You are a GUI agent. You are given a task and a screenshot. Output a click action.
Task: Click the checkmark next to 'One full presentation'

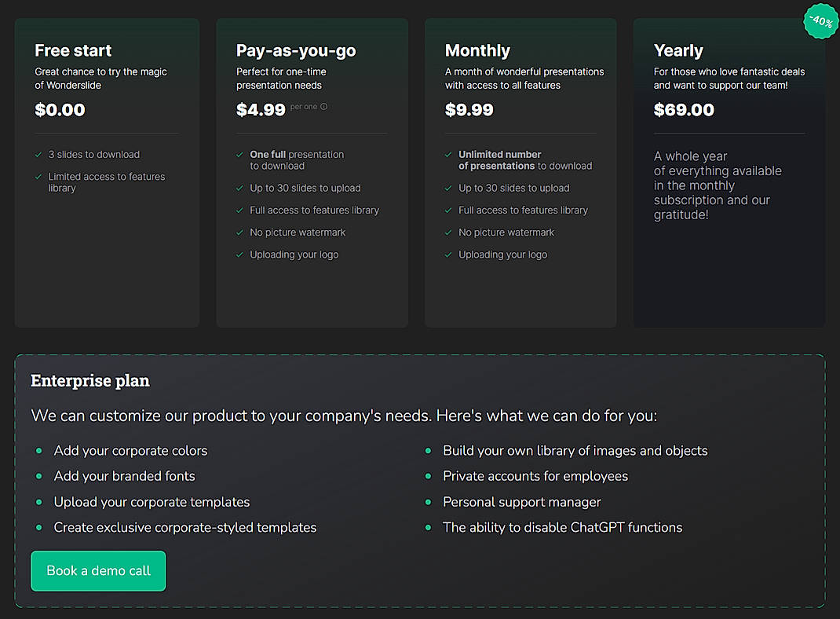click(240, 155)
